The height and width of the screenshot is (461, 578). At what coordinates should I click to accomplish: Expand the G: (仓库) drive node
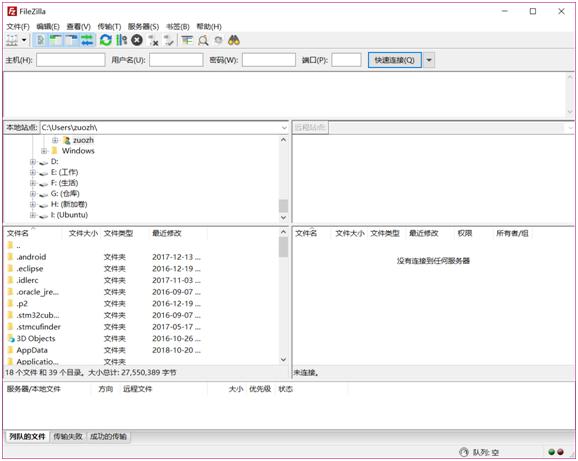point(33,194)
